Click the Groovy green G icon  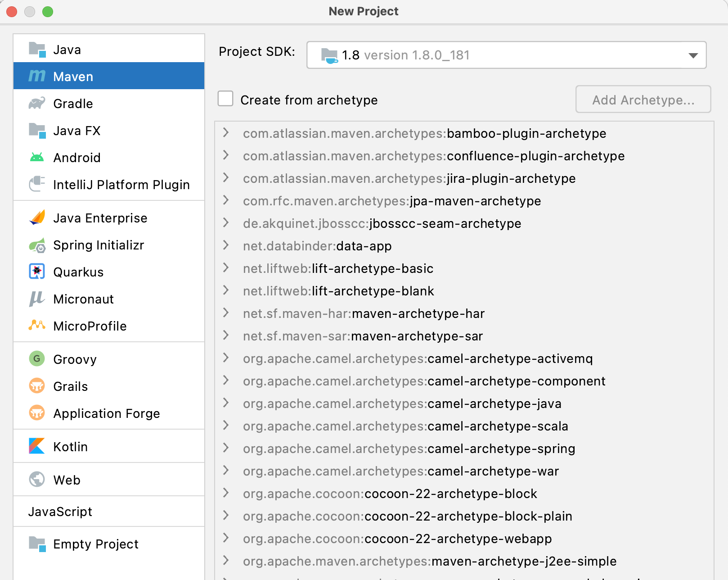coord(37,359)
